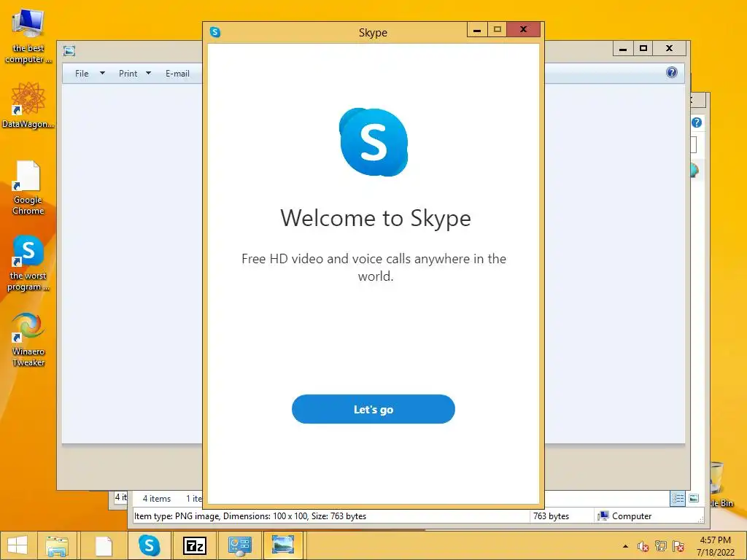Click the blank document taskbar icon
The height and width of the screenshot is (560, 747).
(104, 545)
